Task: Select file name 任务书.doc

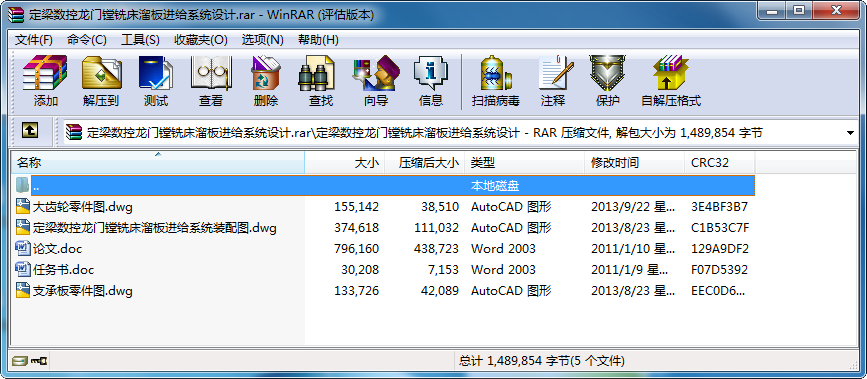Action: coord(63,270)
